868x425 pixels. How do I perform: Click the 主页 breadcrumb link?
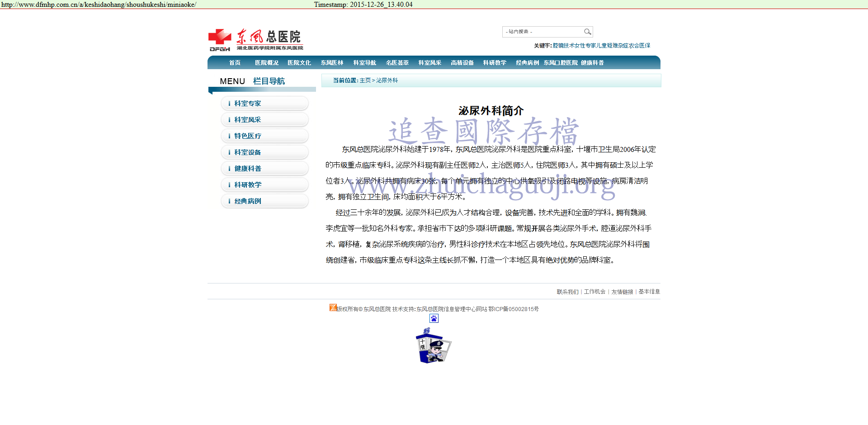[x=365, y=80]
